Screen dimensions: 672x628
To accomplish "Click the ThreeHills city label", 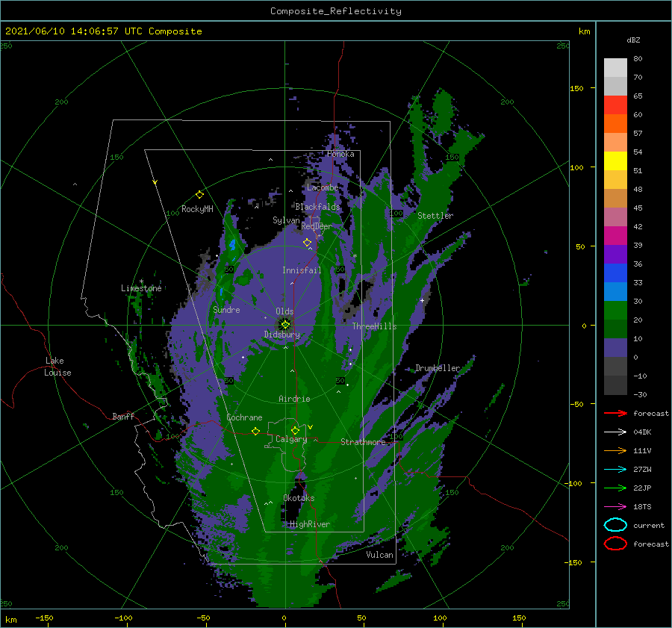I will [375, 326].
